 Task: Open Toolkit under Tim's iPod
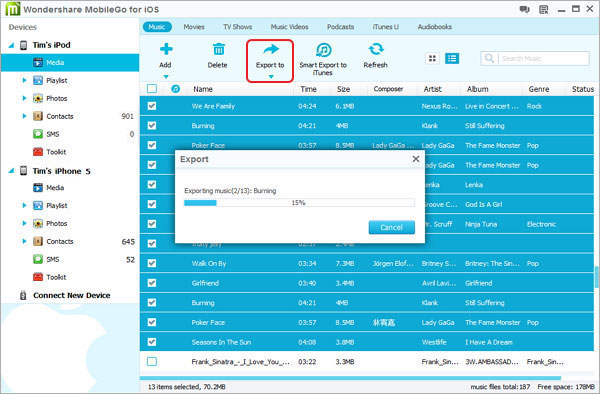[x=56, y=152]
